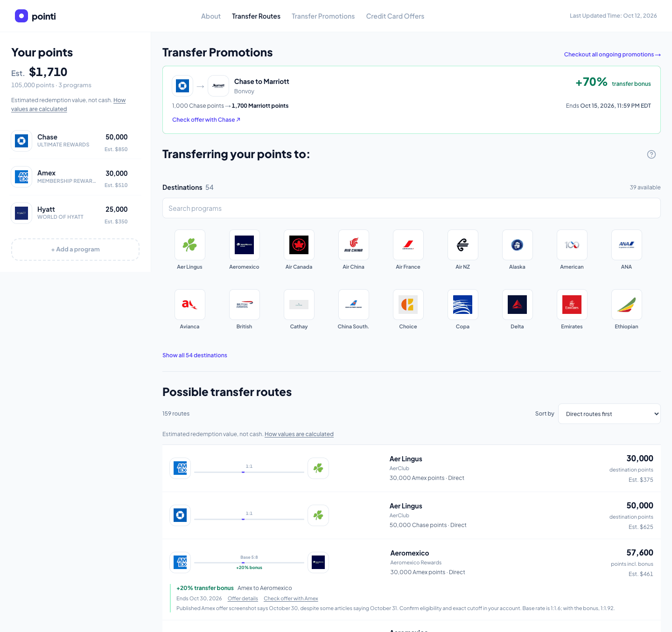Select the Aer Lingus destination icon
The height and width of the screenshot is (632, 672).
190,245
